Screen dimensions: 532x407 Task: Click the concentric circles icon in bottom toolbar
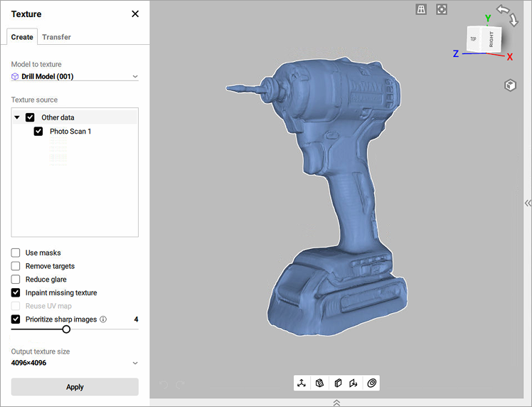(x=371, y=384)
